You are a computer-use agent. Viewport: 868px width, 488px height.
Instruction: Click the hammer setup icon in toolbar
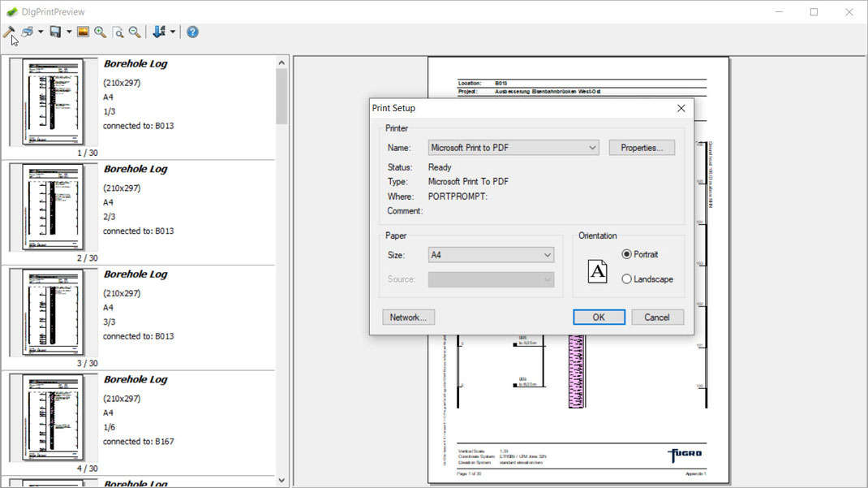(x=9, y=32)
